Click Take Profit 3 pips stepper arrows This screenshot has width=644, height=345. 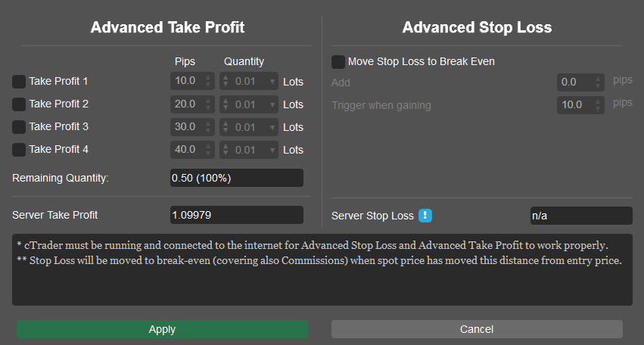[x=208, y=127]
